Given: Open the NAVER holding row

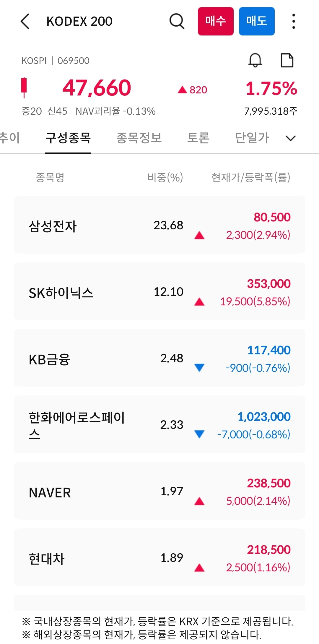Looking at the screenshot, I should [x=159, y=491].
